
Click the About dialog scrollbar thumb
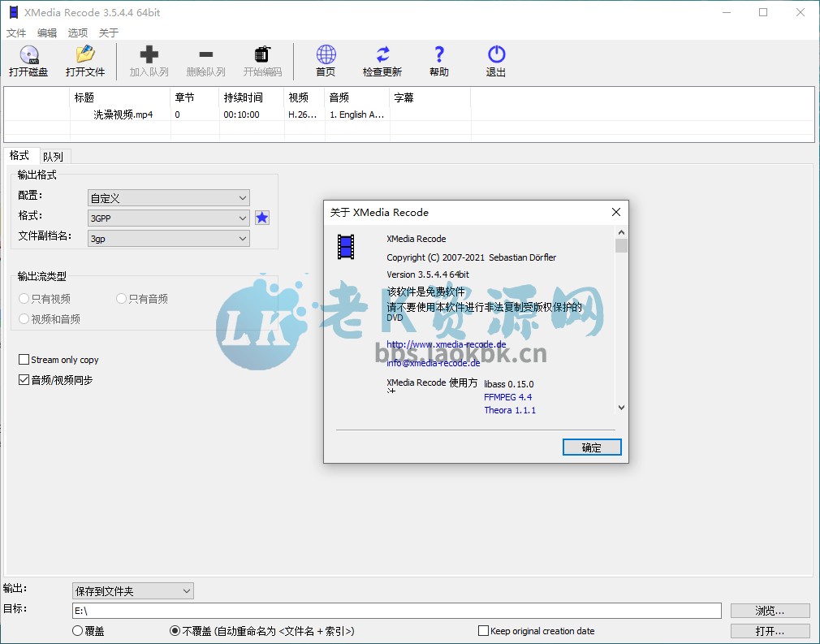pyautogui.click(x=621, y=245)
